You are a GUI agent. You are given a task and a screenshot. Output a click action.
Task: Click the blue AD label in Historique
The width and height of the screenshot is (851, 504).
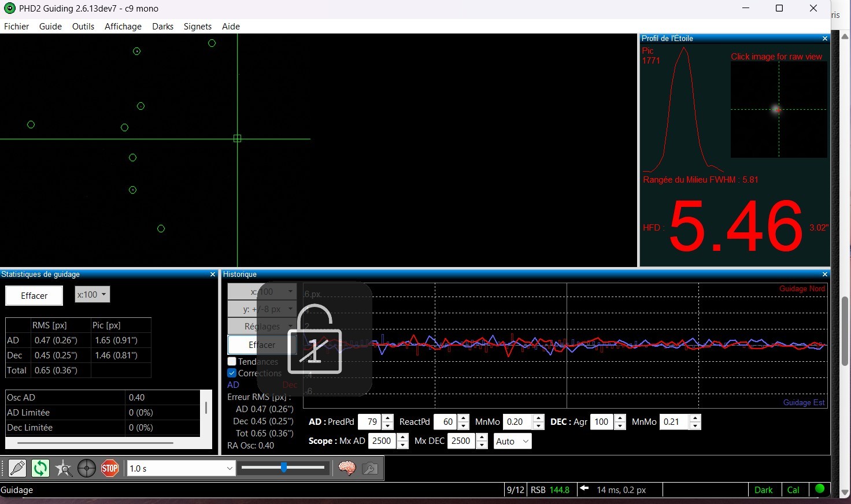233,385
